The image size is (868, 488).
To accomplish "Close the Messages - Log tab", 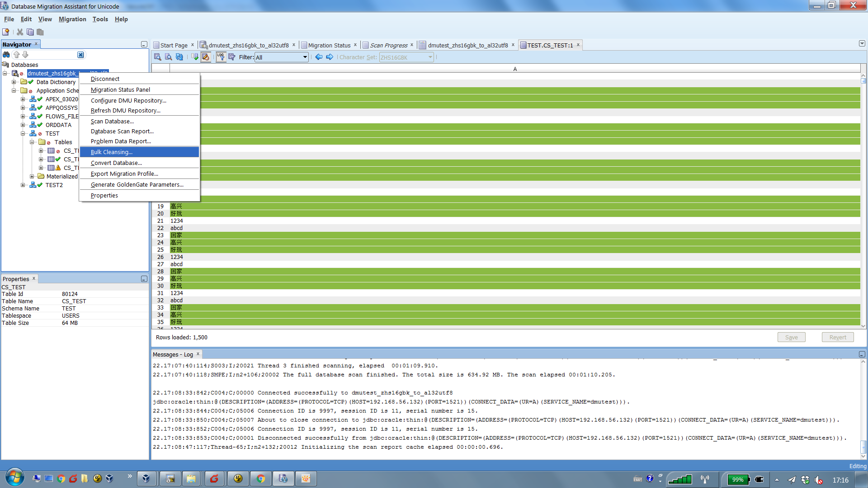I will coord(198,354).
